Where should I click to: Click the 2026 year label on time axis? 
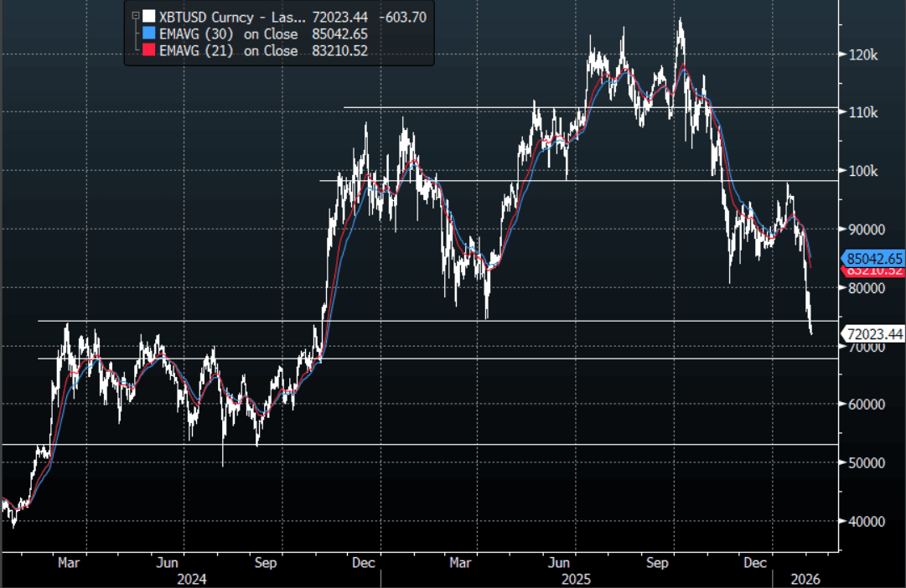click(x=805, y=580)
